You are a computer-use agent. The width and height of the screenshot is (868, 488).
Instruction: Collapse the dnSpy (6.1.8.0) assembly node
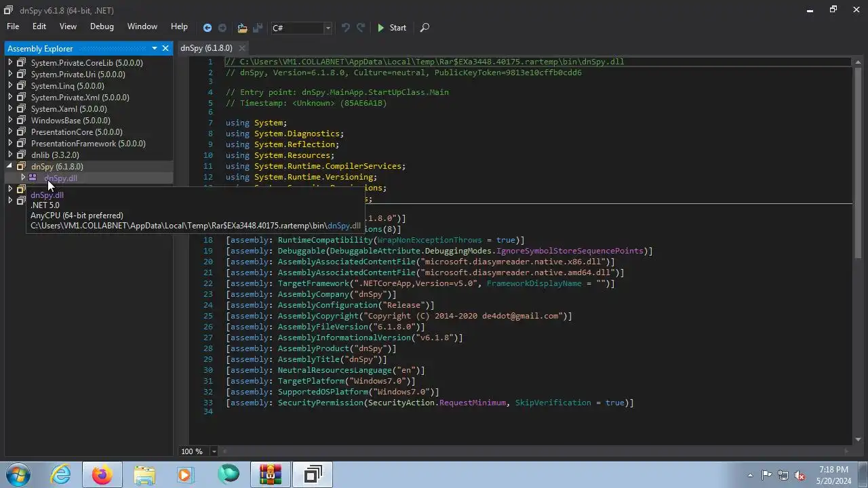coord(10,166)
